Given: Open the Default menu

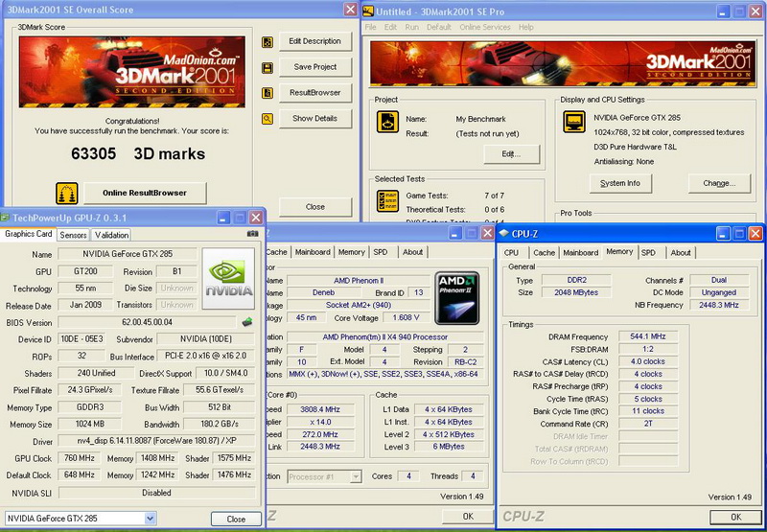Looking at the screenshot, I should (439, 28).
